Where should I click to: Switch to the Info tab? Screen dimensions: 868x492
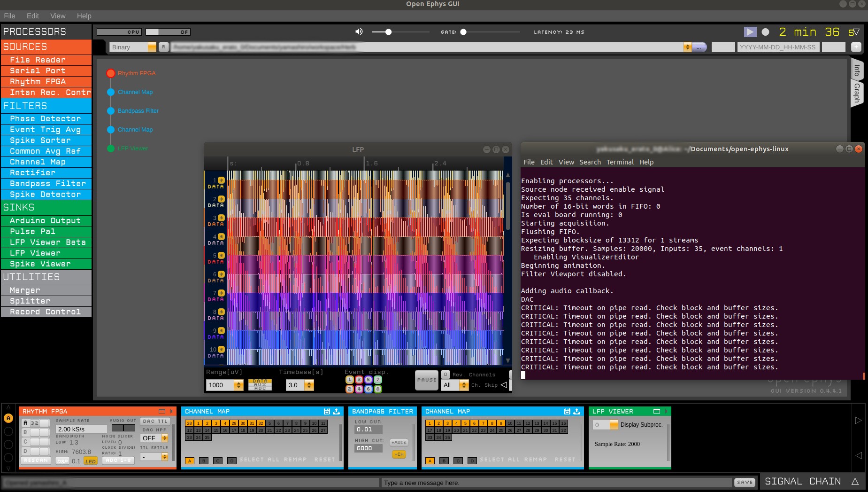point(857,70)
